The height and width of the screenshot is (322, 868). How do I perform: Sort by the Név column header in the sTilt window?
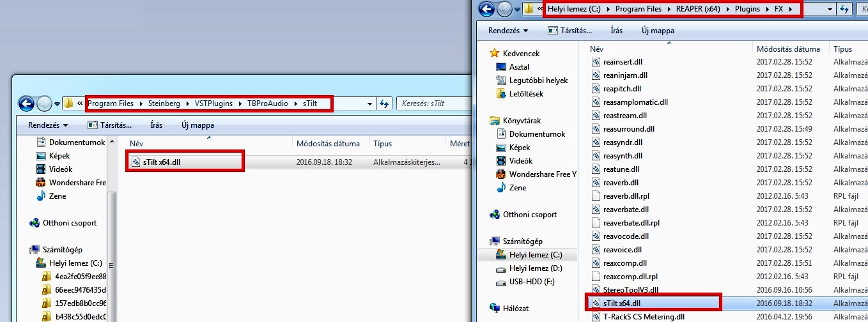coord(136,144)
